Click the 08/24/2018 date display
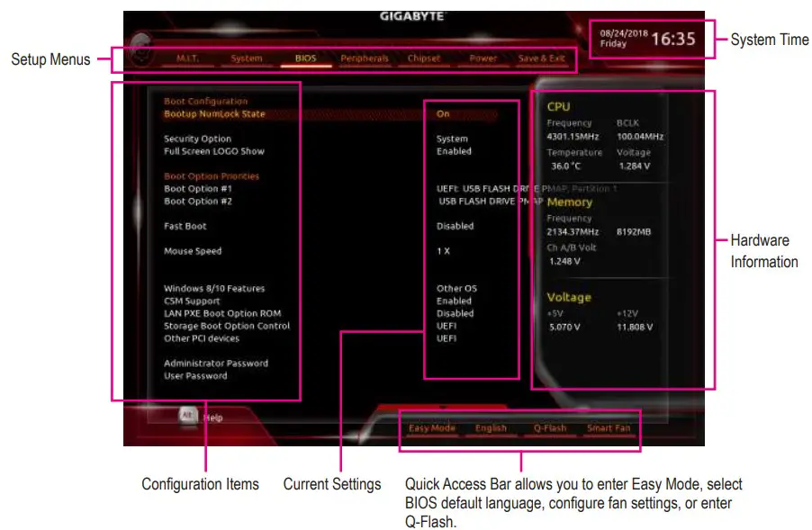Image resolution: width=812 pixels, height=530 pixels. (624, 33)
